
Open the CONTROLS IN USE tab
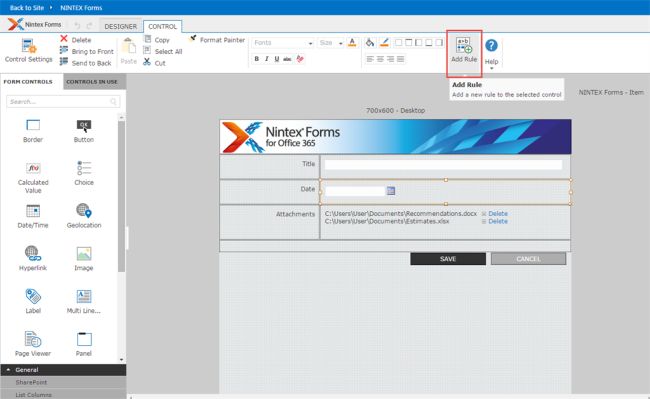click(92, 82)
